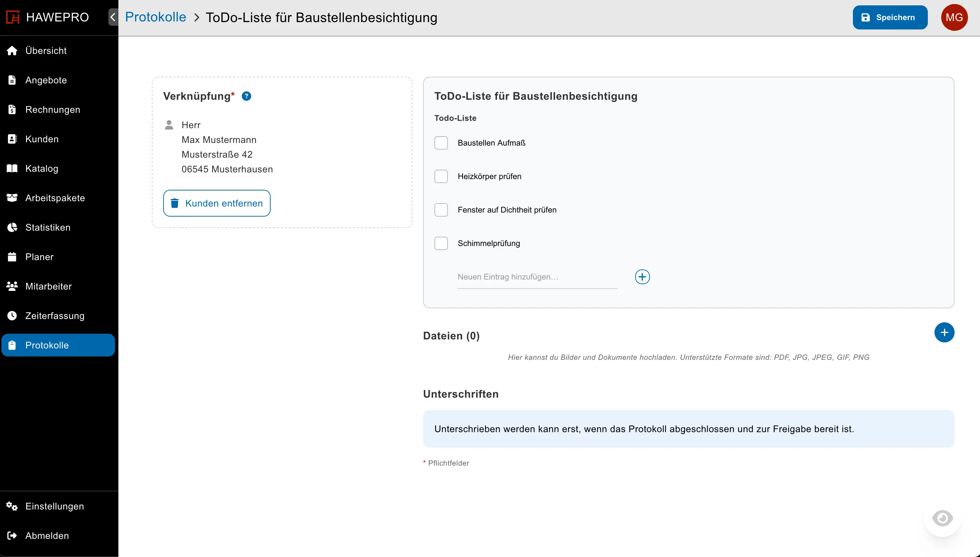
Task: Open the MG user avatar menu
Action: click(x=954, y=17)
